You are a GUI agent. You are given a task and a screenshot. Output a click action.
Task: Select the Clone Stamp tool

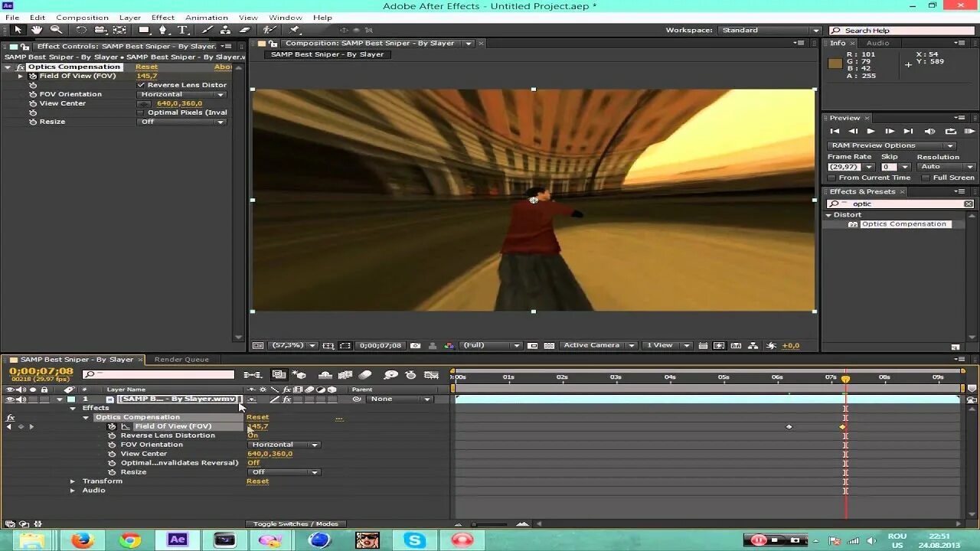[x=225, y=30]
